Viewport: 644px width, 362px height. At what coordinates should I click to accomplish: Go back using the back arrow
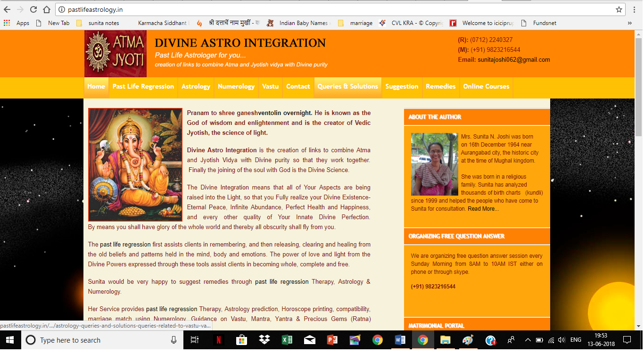(x=8, y=9)
